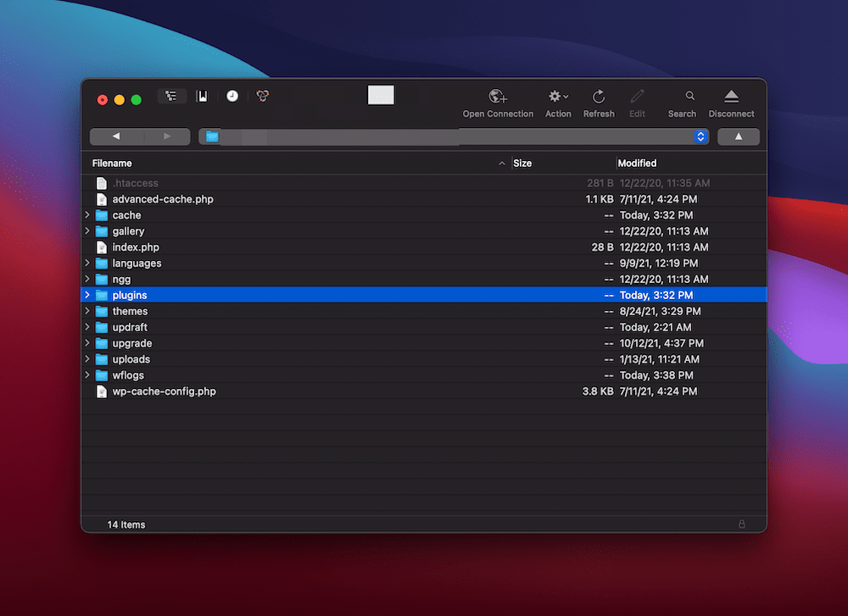
Task: Click the '14 Items' status text
Action: pyautogui.click(x=126, y=524)
